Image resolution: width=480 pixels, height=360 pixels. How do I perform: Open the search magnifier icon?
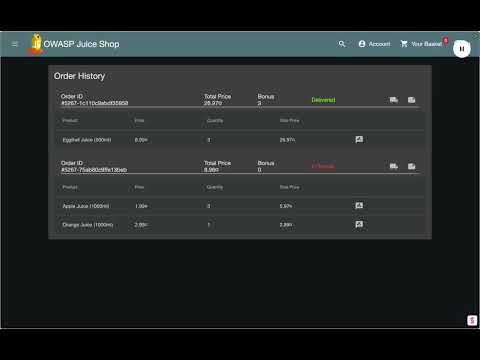pos(342,44)
